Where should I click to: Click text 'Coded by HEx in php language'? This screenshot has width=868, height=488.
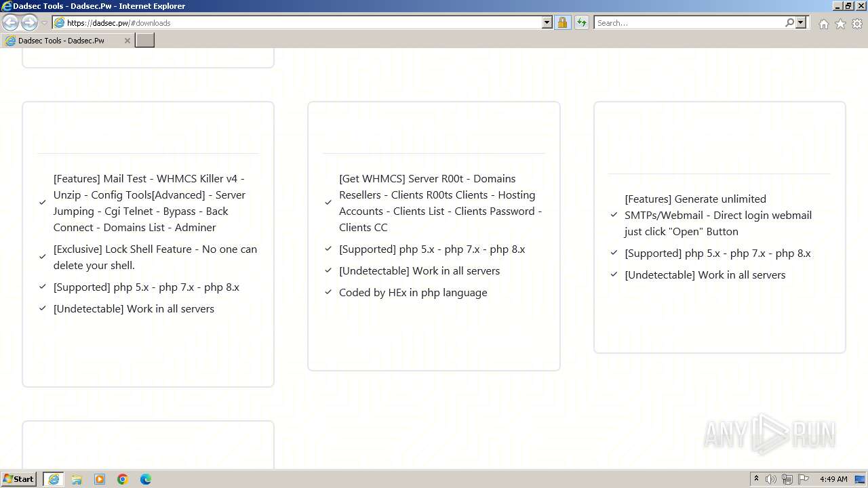click(x=413, y=292)
